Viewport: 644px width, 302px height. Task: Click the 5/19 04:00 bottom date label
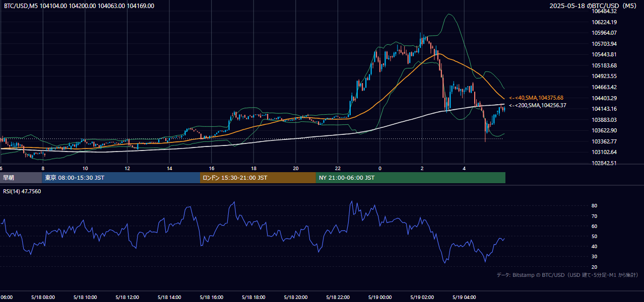click(x=464, y=297)
